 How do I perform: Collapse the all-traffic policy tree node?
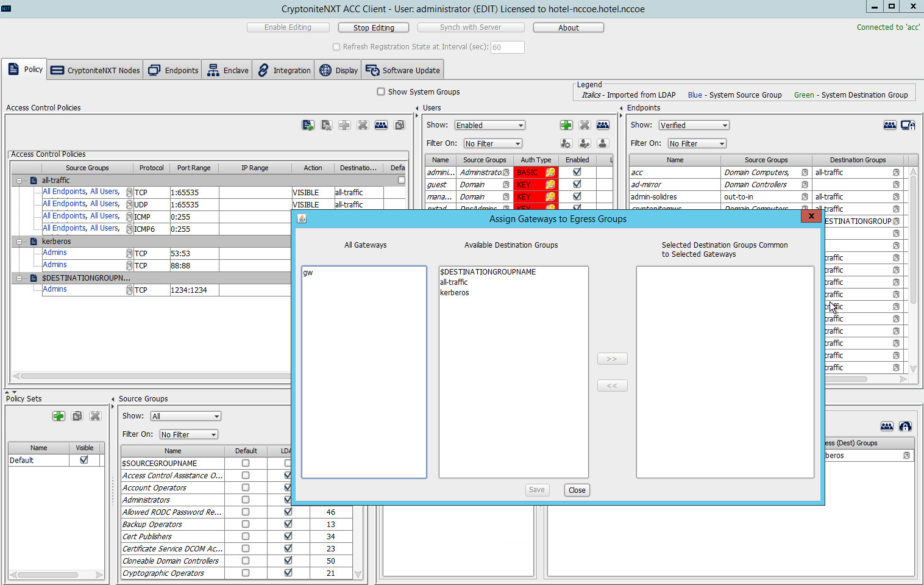click(x=20, y=181)
